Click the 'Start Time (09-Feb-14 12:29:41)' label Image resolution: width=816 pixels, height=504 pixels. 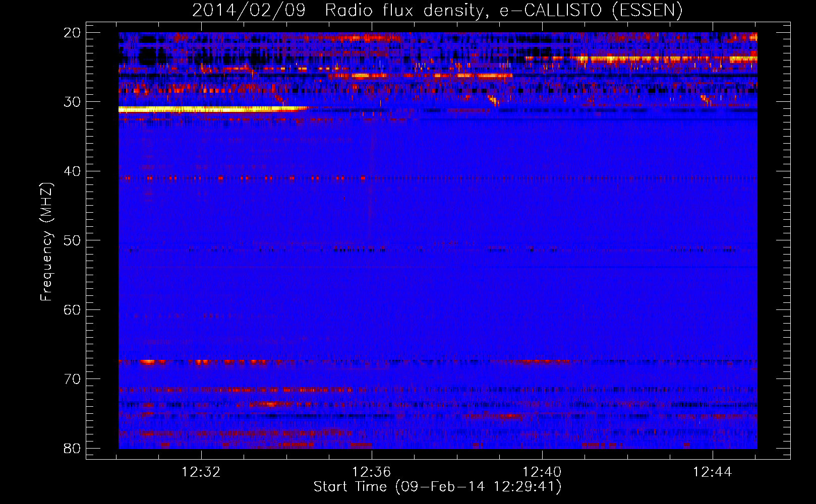[437, 487]
